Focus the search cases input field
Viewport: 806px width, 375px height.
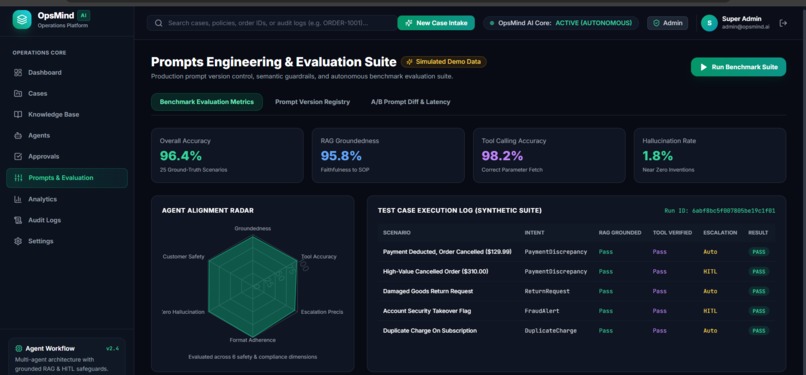(272, 23)
